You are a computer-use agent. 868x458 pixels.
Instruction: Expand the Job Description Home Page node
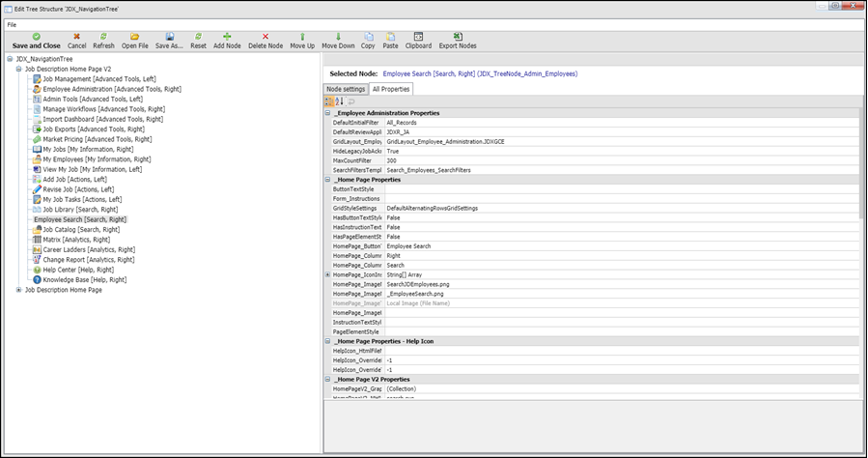18,290
